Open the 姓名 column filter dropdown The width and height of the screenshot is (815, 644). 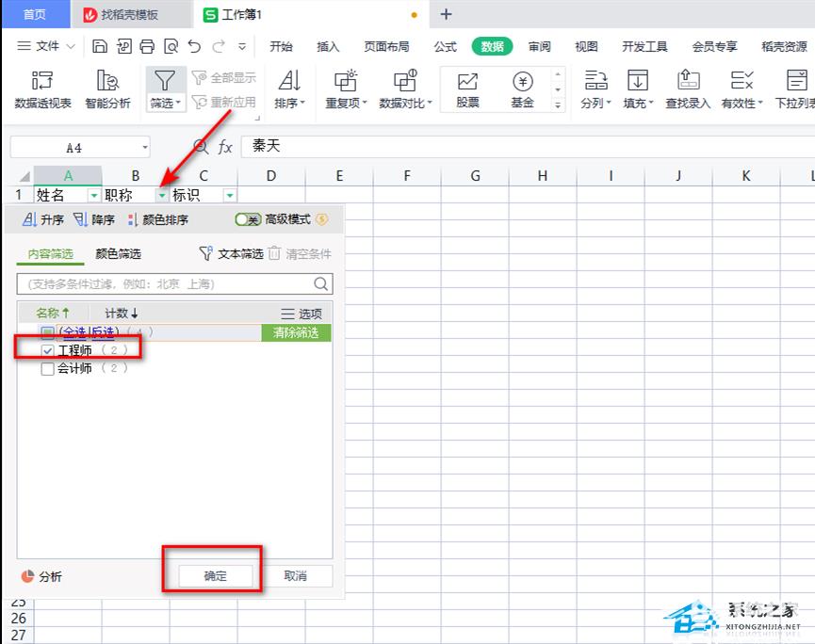click(x=94, y=195)
